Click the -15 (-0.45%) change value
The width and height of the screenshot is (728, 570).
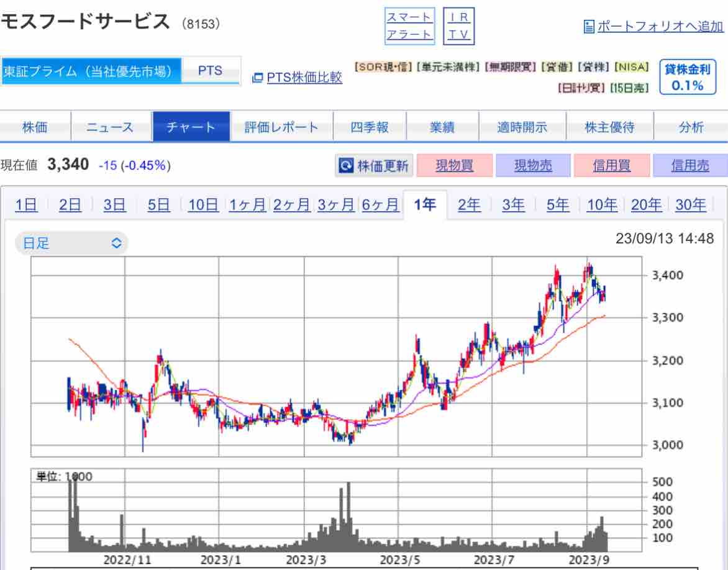[x=135, y=165]
